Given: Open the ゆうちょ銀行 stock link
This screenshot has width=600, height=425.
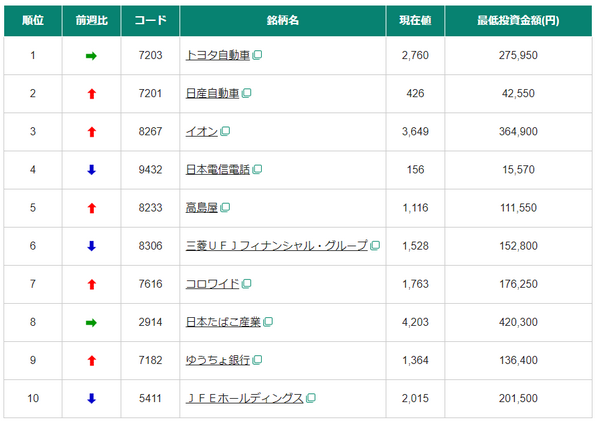Looking at the screenshot, I should pos(217,360).
